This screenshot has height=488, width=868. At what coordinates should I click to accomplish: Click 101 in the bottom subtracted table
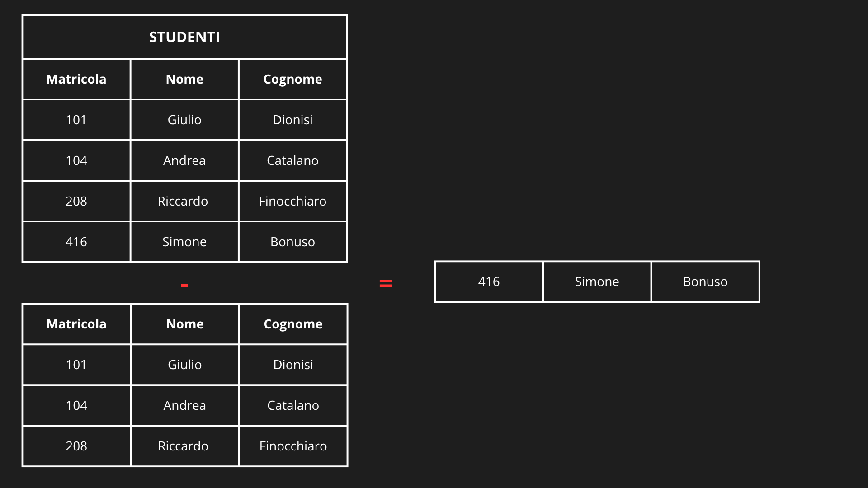pyautogui.click(x=76, y=365)
